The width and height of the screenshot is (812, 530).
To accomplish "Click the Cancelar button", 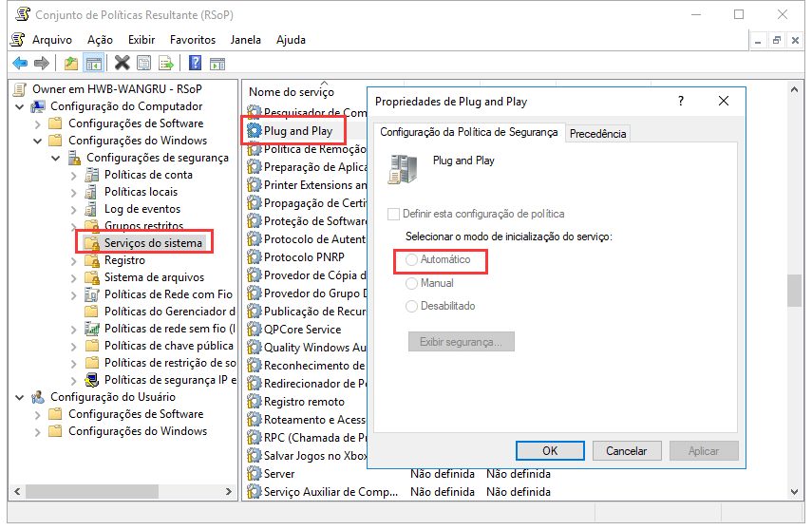I will pyautogui.click(x=627, y=451).
